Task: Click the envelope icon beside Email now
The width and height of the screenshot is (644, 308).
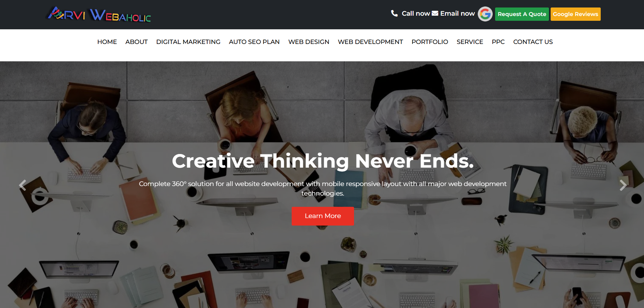Action: click(x=435, y=13)
